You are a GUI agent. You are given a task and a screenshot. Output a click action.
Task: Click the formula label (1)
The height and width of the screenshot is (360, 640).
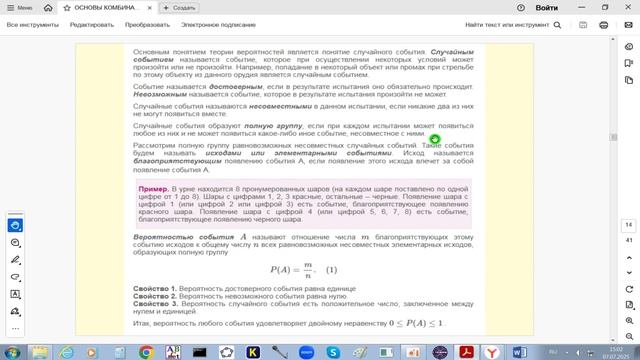[331, 270]
